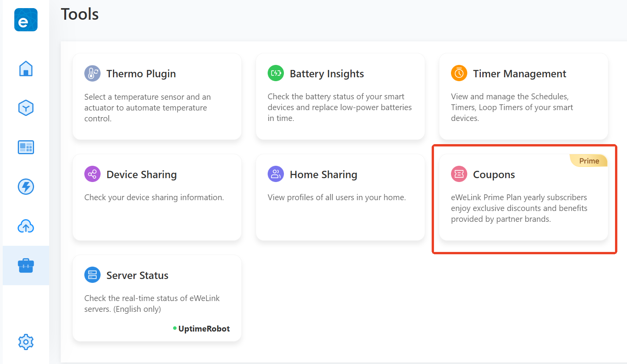
Task: Click the green Battery Insights icon
Action: (x=275, y=73)
